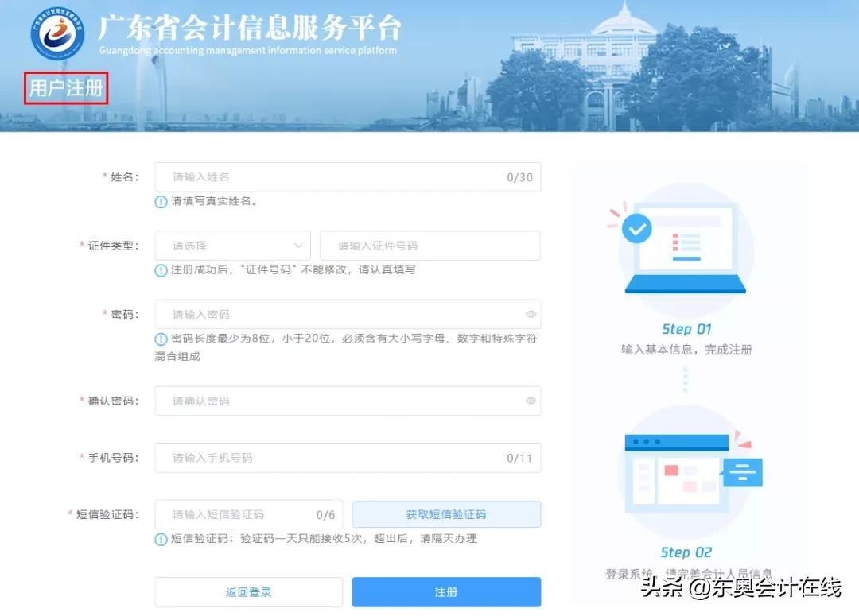The width and height of the screenshot is (859, 616).
Task: Click the 姓名 field label
Action: point(124,177)
